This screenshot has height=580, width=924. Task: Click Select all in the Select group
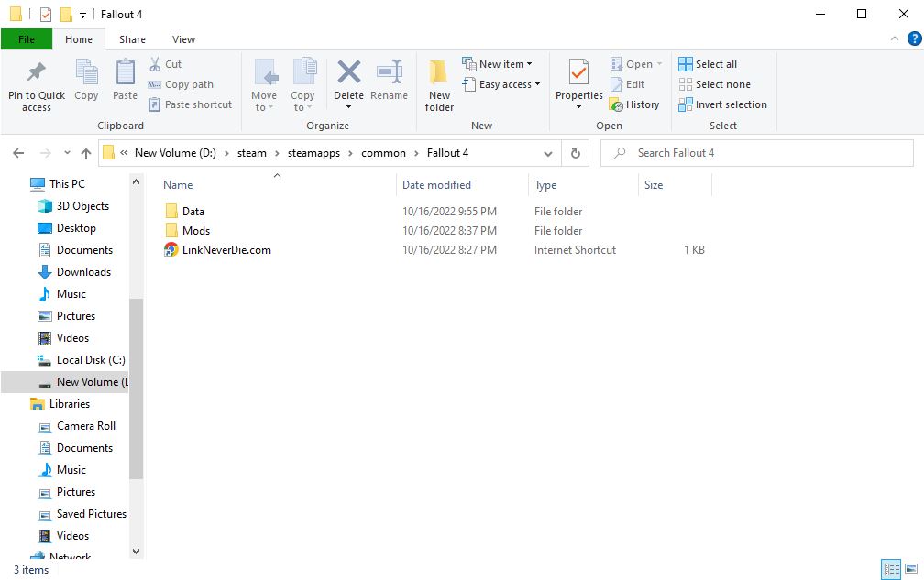click(714, 63)
